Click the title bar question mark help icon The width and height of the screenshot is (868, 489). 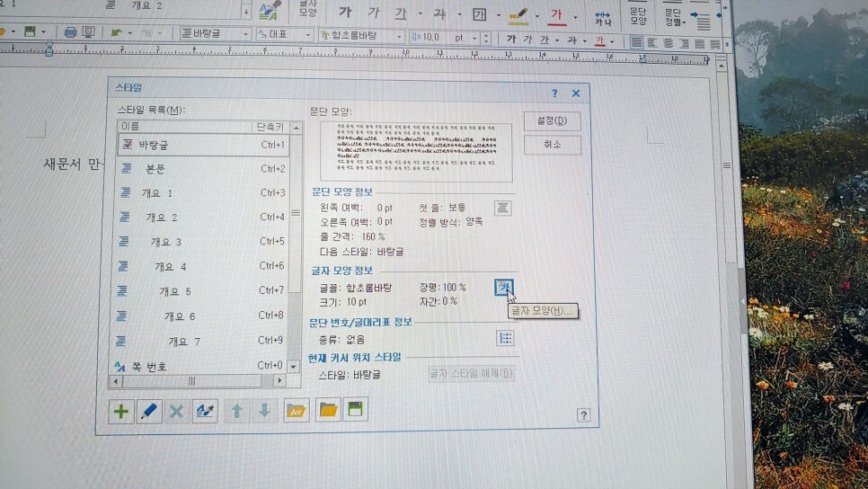(x=554, y=93)
